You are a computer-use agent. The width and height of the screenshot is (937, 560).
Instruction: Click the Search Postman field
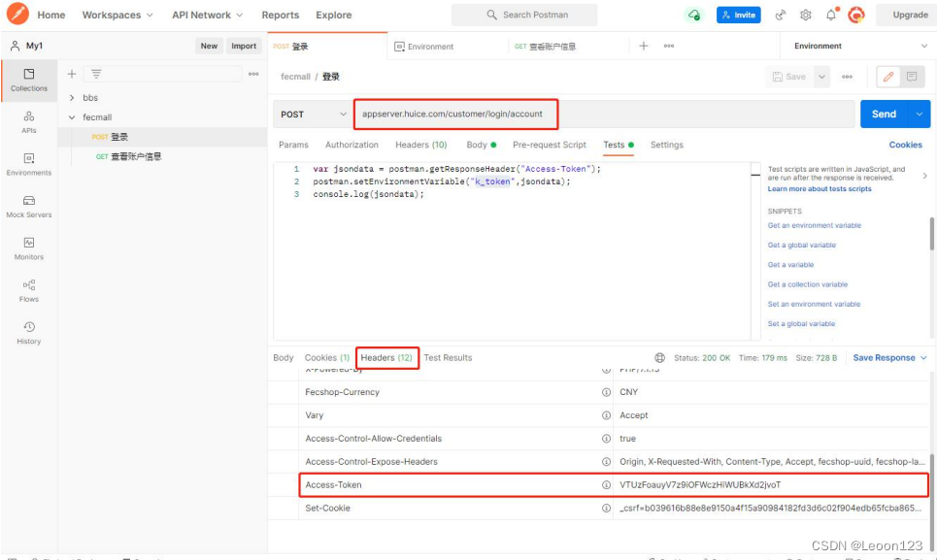pyautogui.click(x=524, y=15)
